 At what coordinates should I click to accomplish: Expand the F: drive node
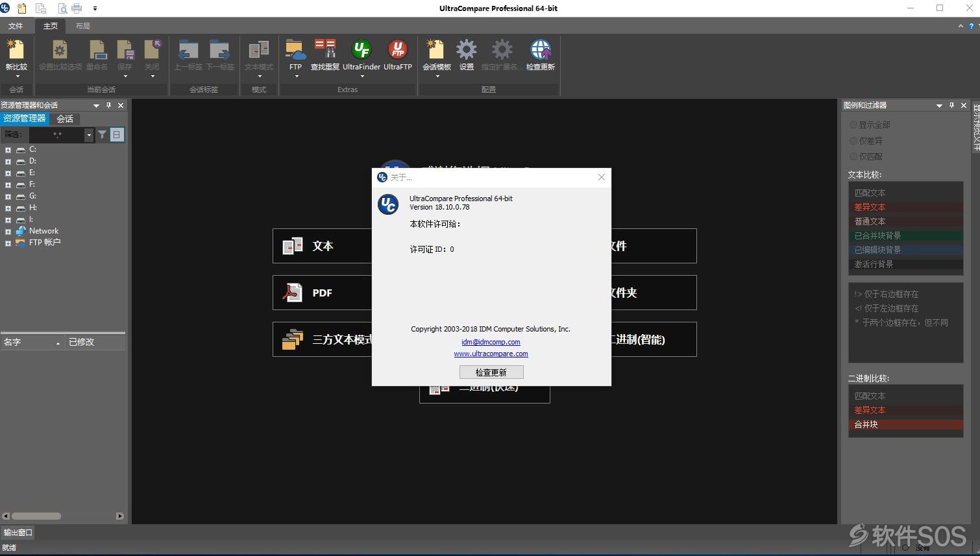(8, 185)
